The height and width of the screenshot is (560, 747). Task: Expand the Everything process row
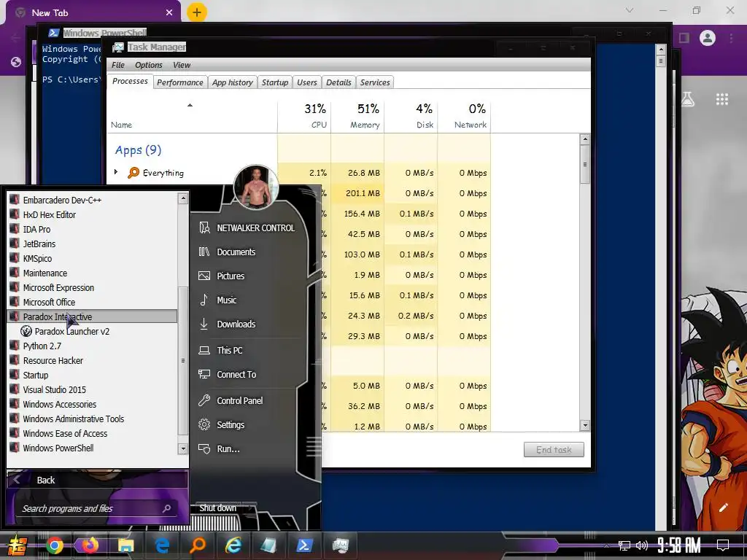[x=116, y=172]
